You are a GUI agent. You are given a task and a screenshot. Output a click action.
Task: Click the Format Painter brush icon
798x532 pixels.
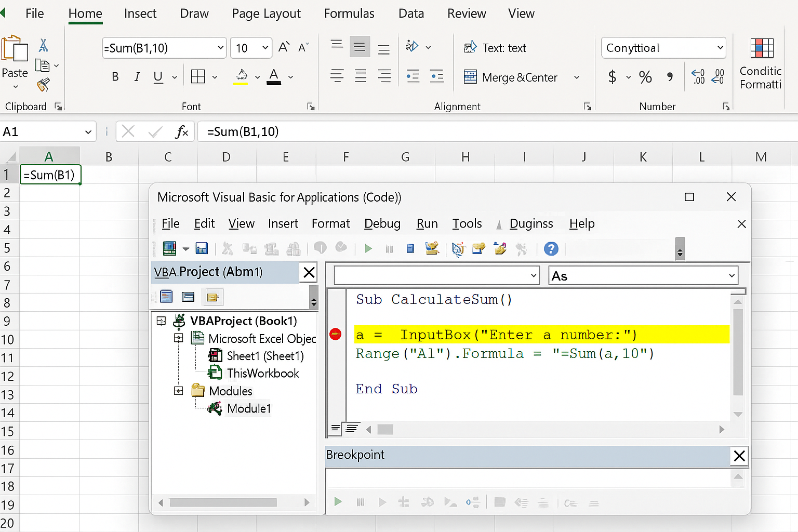click(44, 84)
